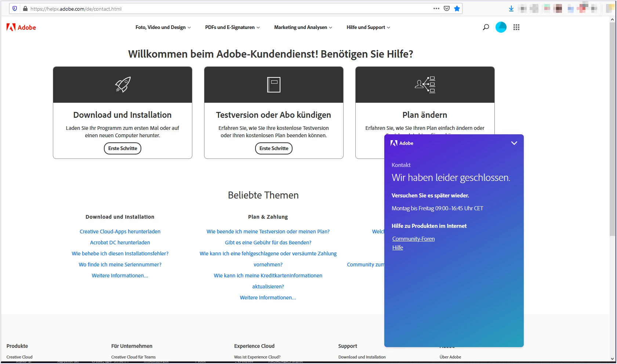This screenshot has height=364, width=617.
Task: Click the vertical page scrollbar thumb
Action: pyautogui.click(x=612, y=129)
